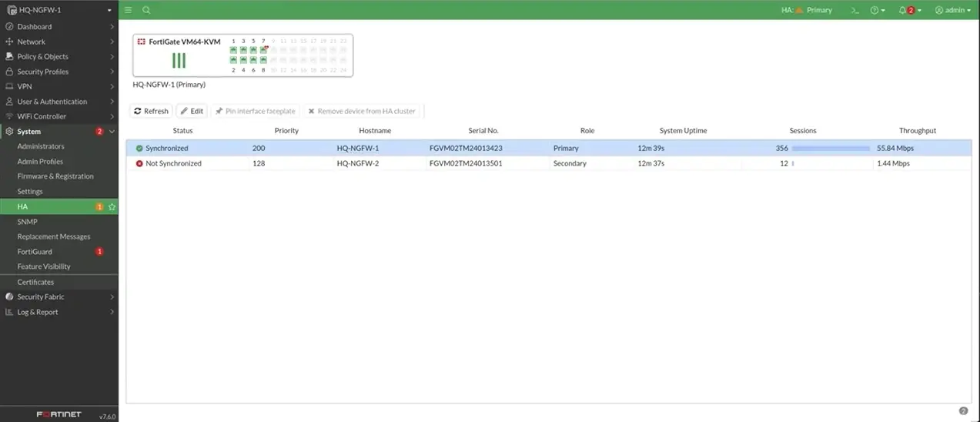Click port 8 on the faceplate
The image size is (980, 422).
click(263, 60)
